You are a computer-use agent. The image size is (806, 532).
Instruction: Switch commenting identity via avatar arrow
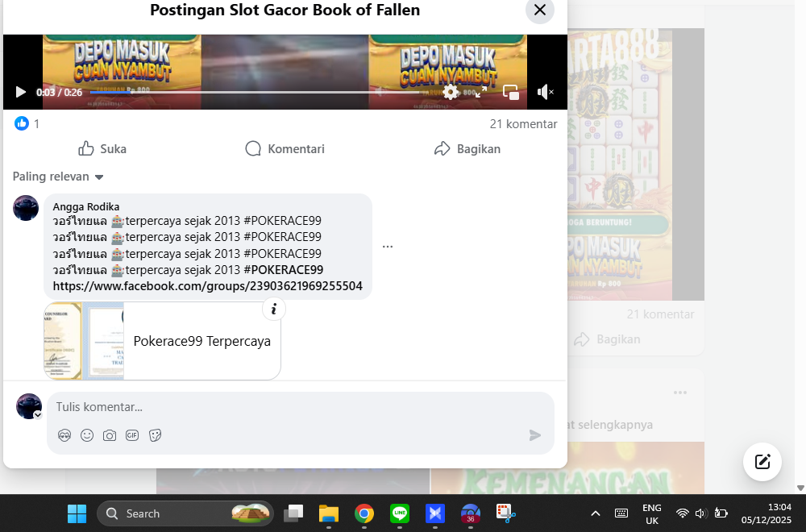[38, 415]
